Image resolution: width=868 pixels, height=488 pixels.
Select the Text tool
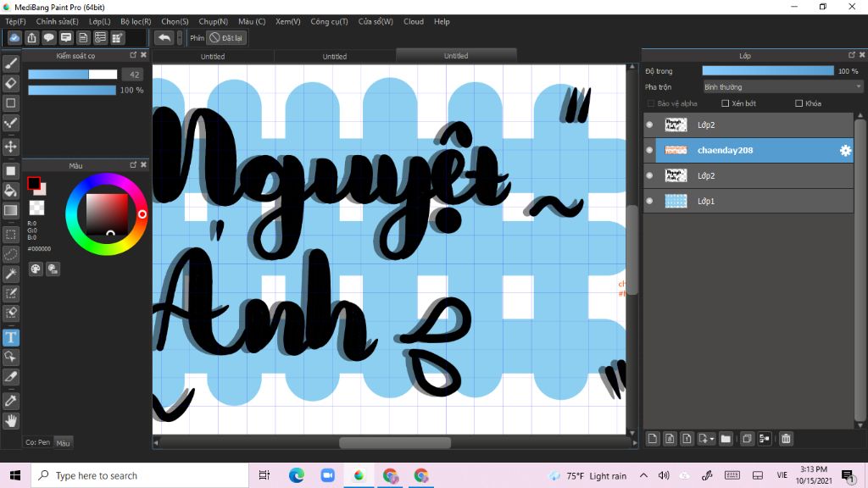point(10,337)
